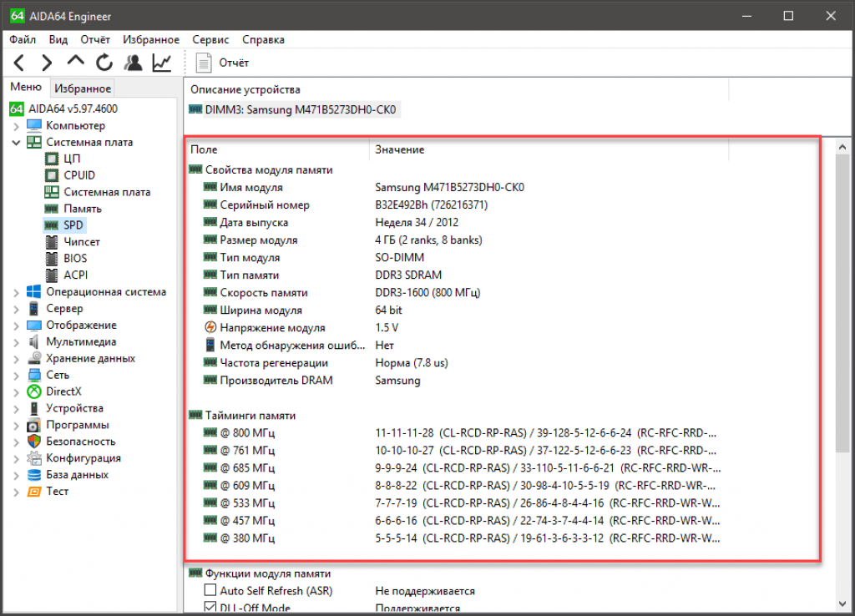Open the Справка menu

(263, 40)
